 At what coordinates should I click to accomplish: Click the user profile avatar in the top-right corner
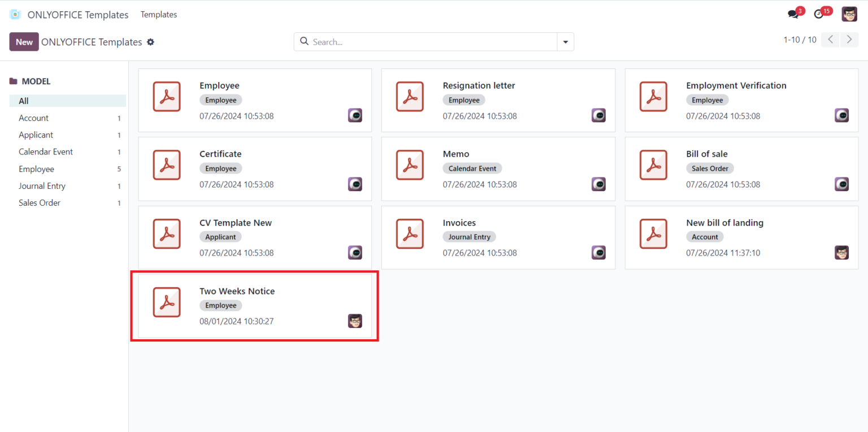click(x=849, y=14)
